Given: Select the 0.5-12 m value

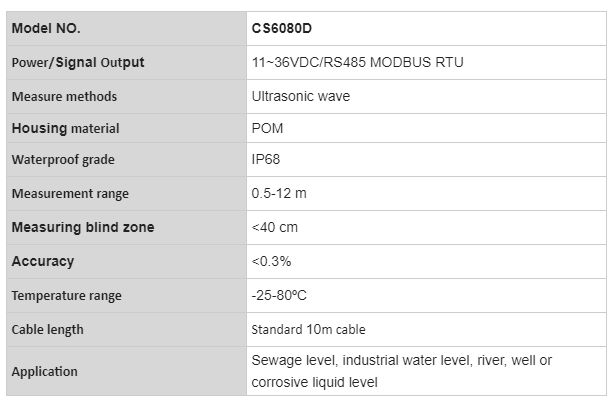Looking at the screenshot, I should (279, 193).
